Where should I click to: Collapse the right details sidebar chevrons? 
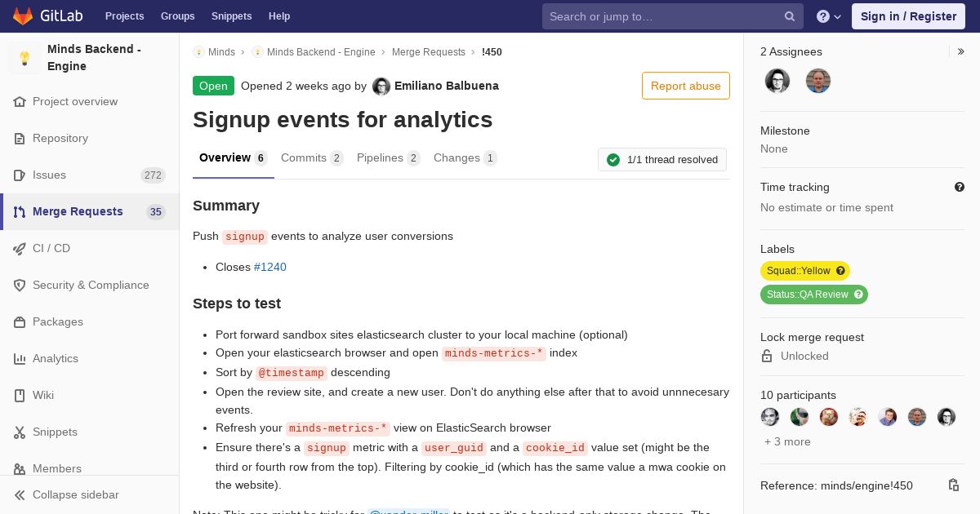click(961, 51)
